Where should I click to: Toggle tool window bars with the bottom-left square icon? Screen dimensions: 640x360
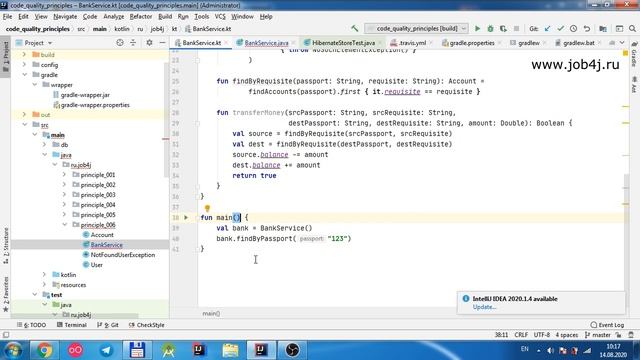pyautogui.click(x=6, y=335)
